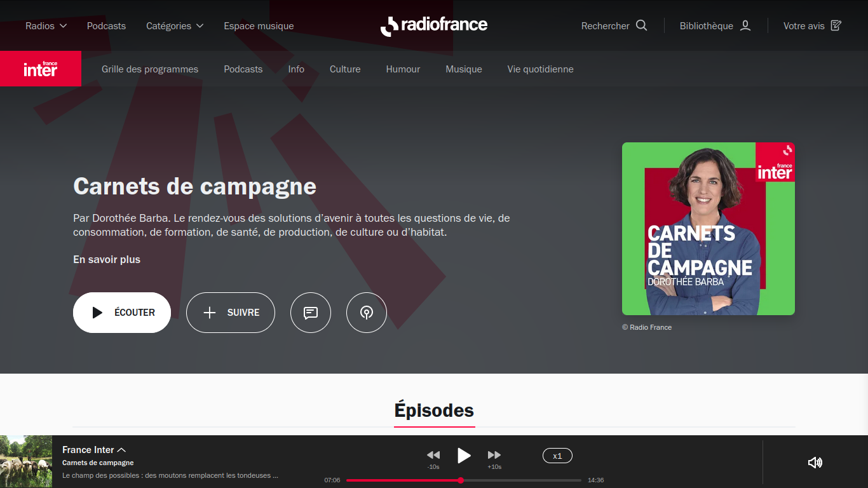Change playback speed x1 button
The width and height of the screenshot is (868, 488).
pos(557,456)
